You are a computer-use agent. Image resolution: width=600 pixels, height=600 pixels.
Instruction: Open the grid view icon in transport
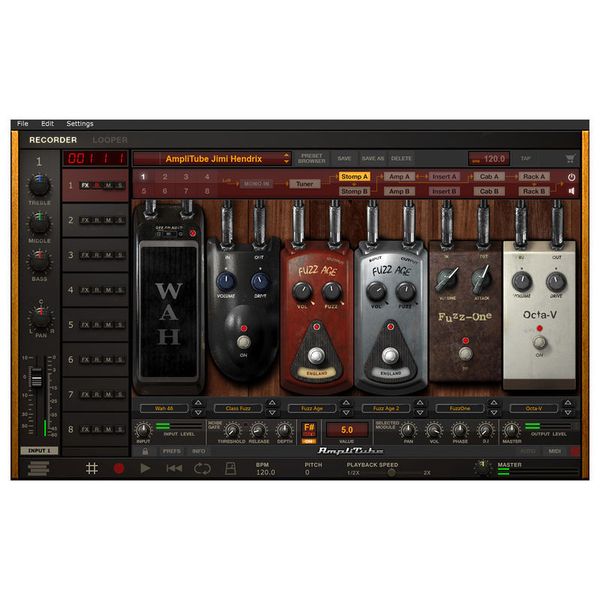tap(92, 468)
